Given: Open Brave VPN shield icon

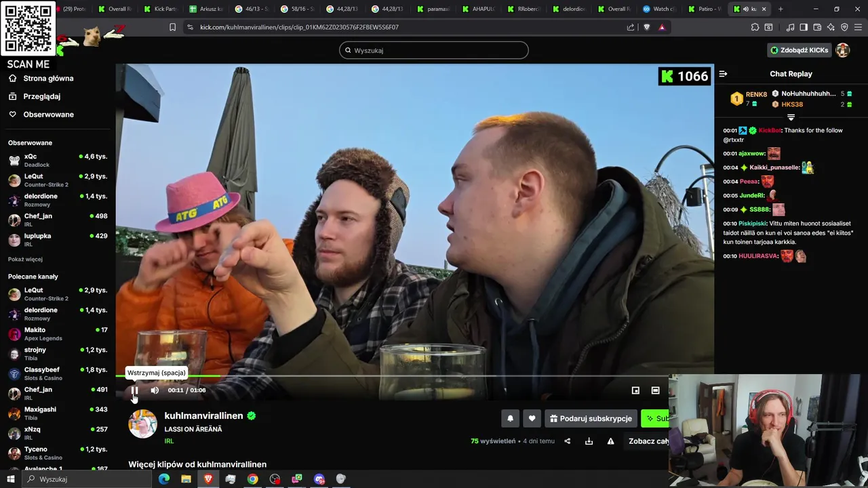Looking at the screenshot, I should pyautogui.click(x=844, y=27).
